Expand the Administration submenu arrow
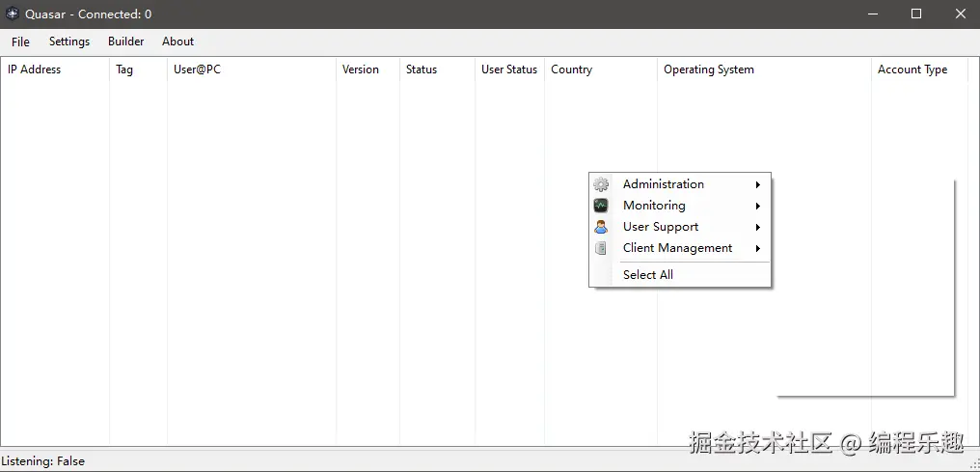Screen dimensions: 980x472 pyautogui.click(x=757, y=184)
